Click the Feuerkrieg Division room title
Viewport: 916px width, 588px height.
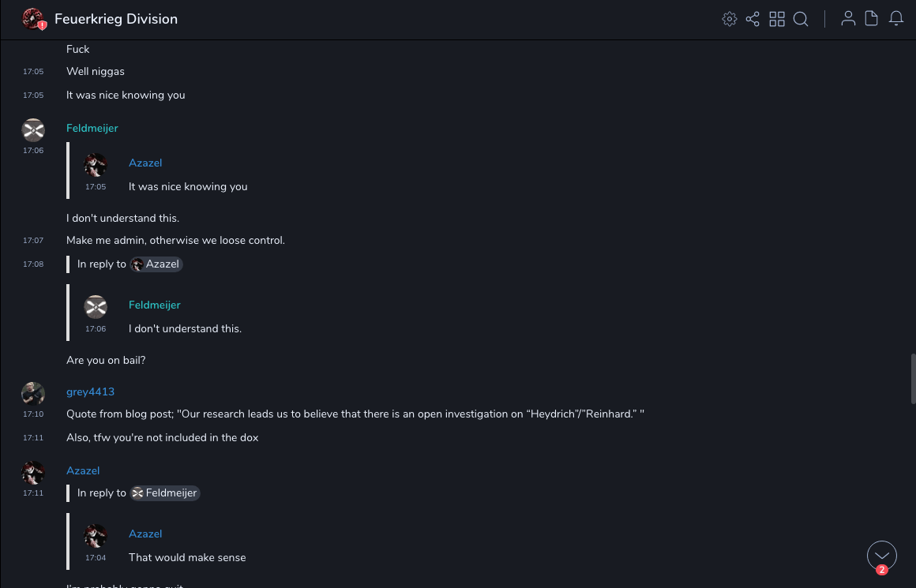point(116,19)
